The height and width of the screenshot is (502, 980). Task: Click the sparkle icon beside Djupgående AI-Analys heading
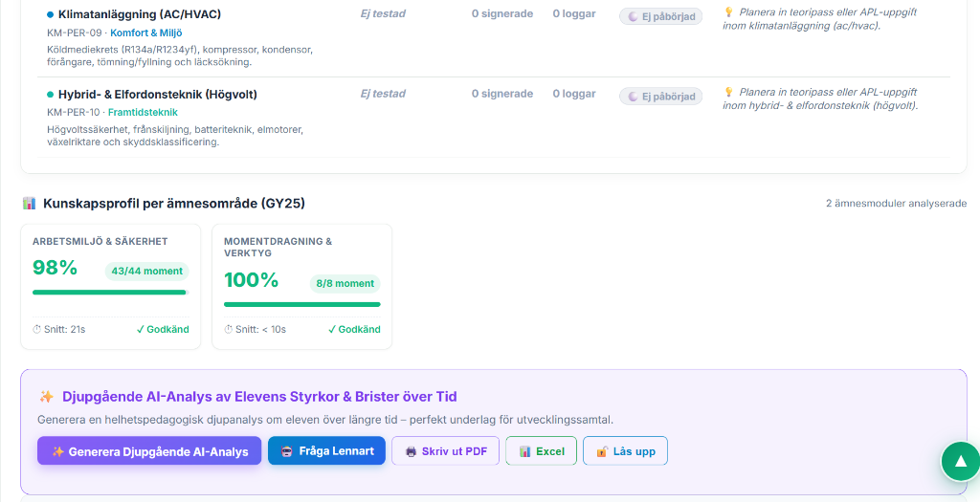pos(46,397)
